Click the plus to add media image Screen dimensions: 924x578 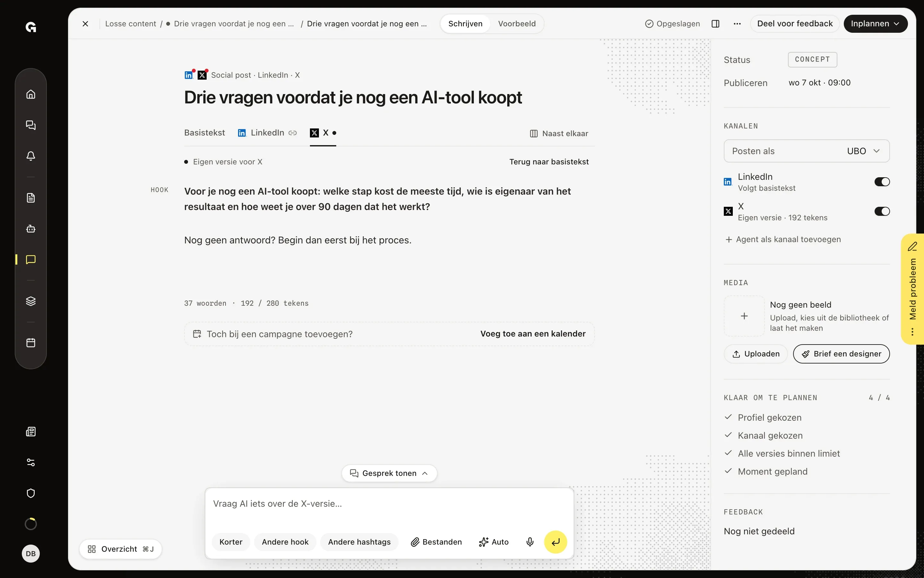(x=744, y=316)
